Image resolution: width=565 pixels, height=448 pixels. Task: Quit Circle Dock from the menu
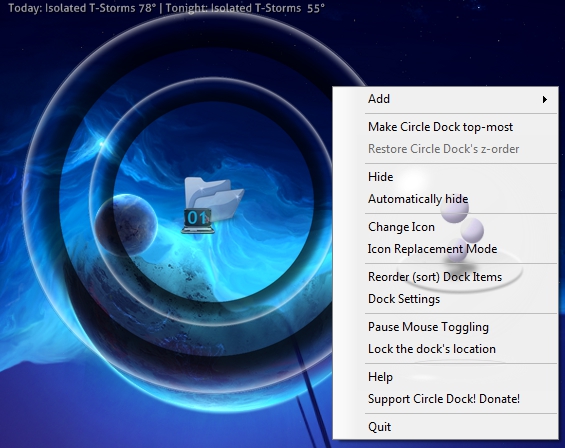pyautogui.click(x=445, y=427)
